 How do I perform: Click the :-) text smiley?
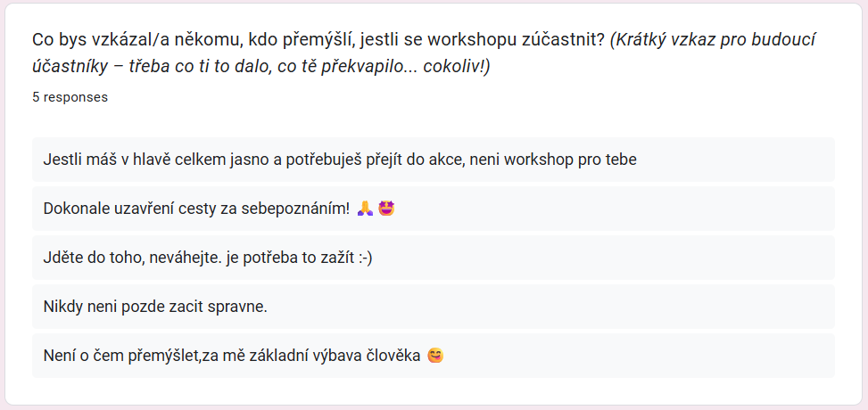tap(364, 258)
